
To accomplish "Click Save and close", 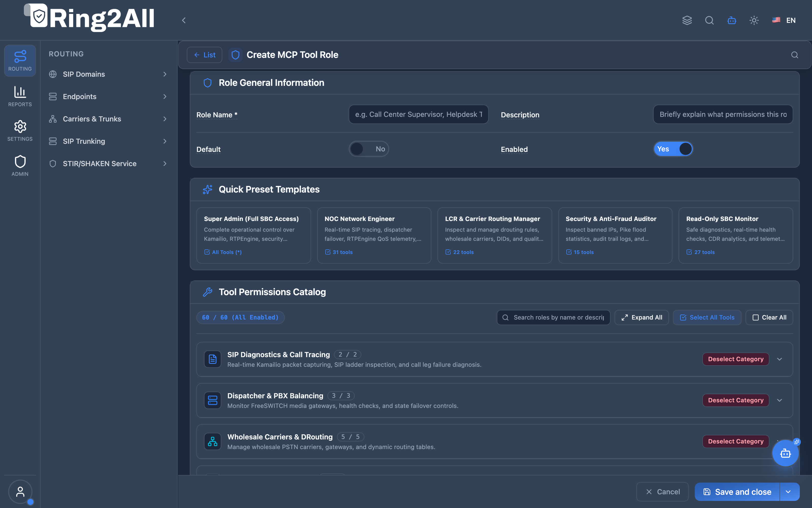I will [737, 492].
